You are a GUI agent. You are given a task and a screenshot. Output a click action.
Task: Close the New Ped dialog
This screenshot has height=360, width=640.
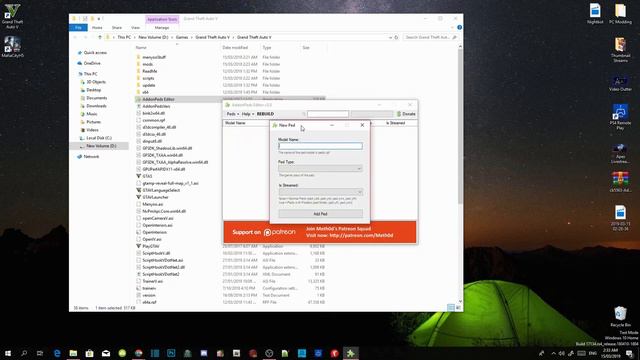pyautogui.click(x=362, y=125)
